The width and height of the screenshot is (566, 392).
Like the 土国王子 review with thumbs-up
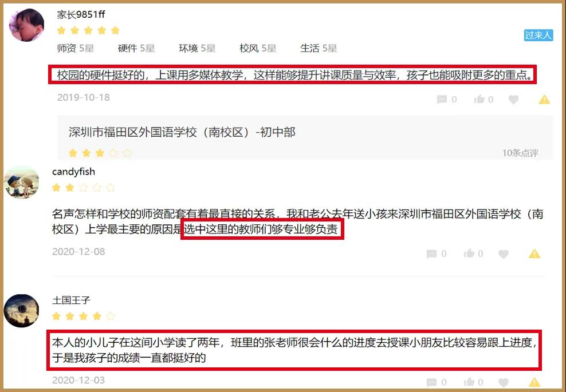coord(469,382)
